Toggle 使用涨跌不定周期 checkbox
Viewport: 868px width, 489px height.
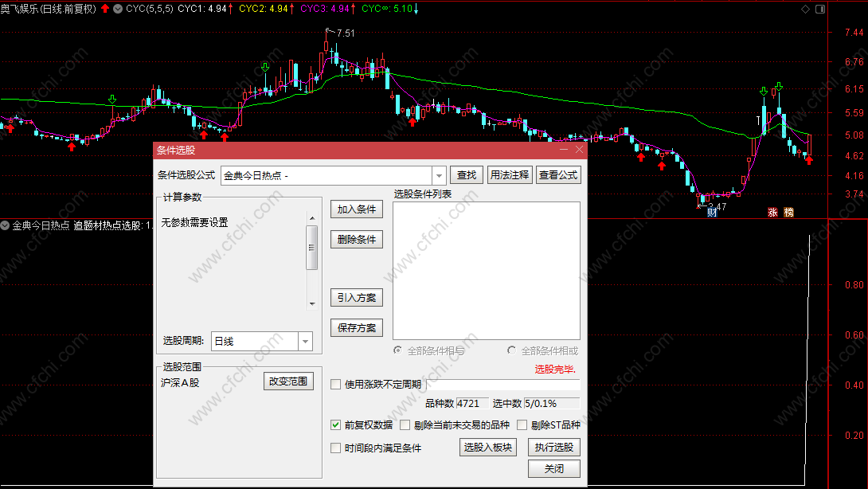tap(335, 385)
